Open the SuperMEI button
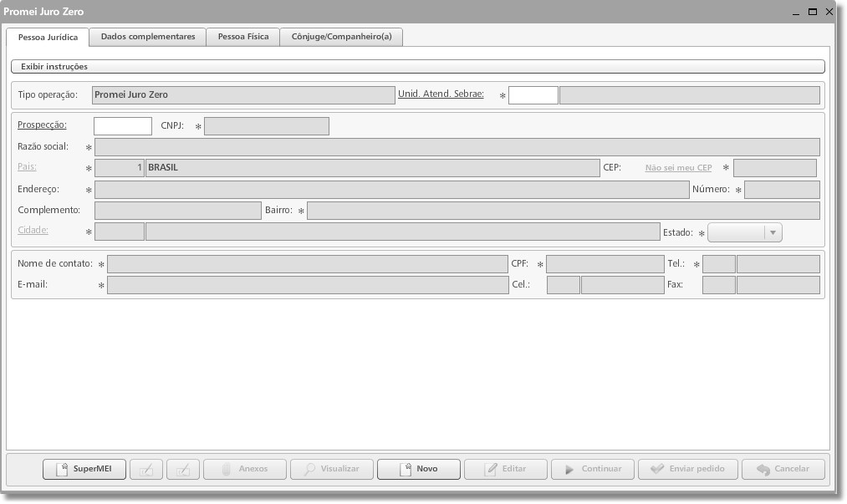Screen dimensions: 847x504 pyautogui.click(x=84, y=469)
